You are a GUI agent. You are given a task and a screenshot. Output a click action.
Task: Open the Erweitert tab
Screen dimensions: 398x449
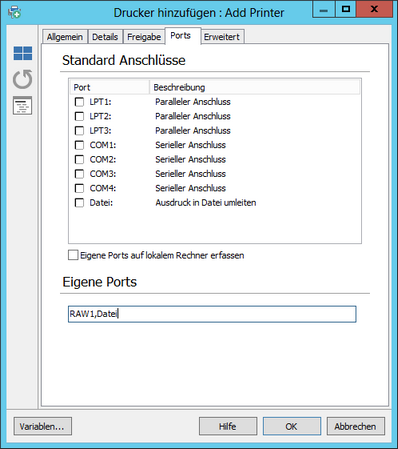point(222,37)
